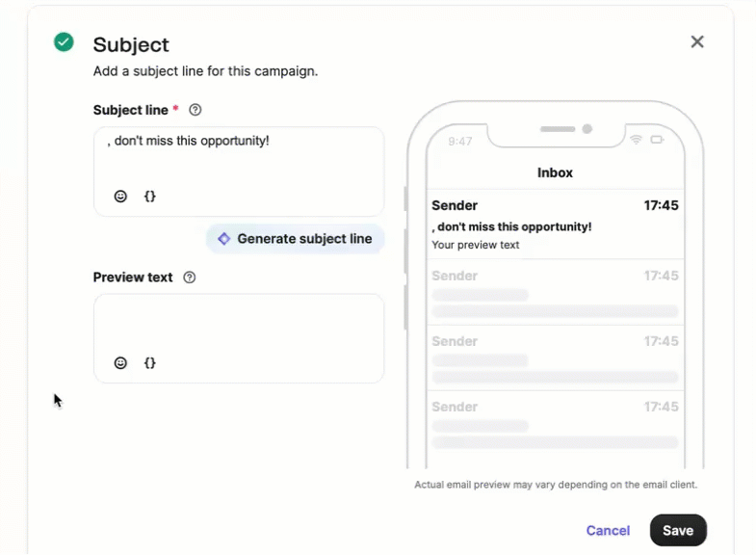The width and height of the screenshot is (756, 555).
Task: Click 'Your preview text' in phone preview
Action: tap(476, 245)
